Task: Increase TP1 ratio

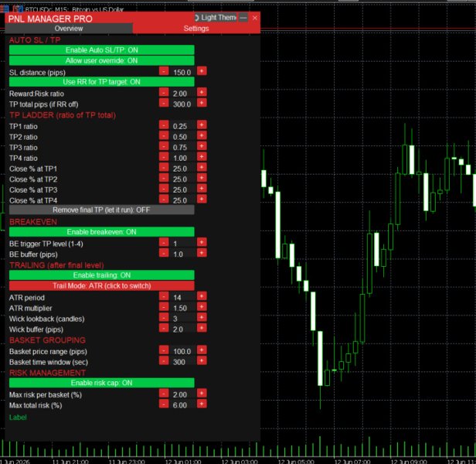Action: click(x=202, y=125)
